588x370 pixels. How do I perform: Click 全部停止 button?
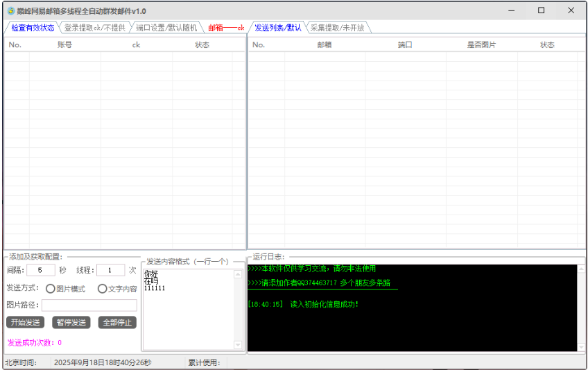click(x=117, y=322)
